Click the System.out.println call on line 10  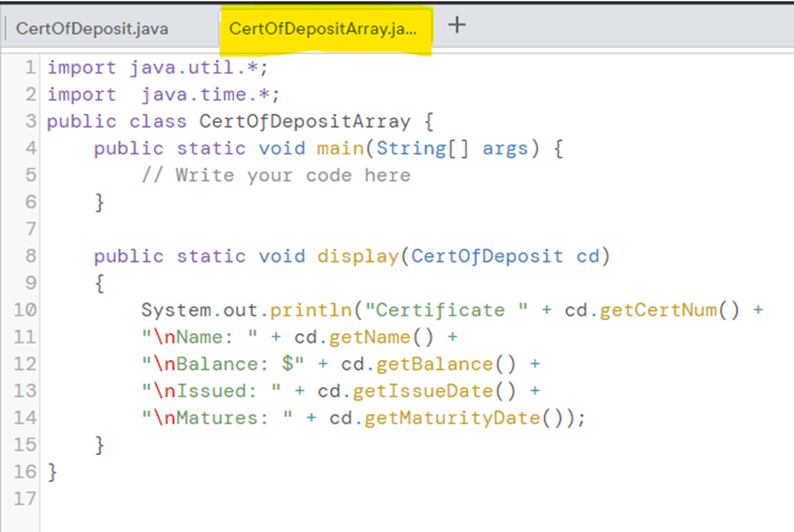[246, 309]
